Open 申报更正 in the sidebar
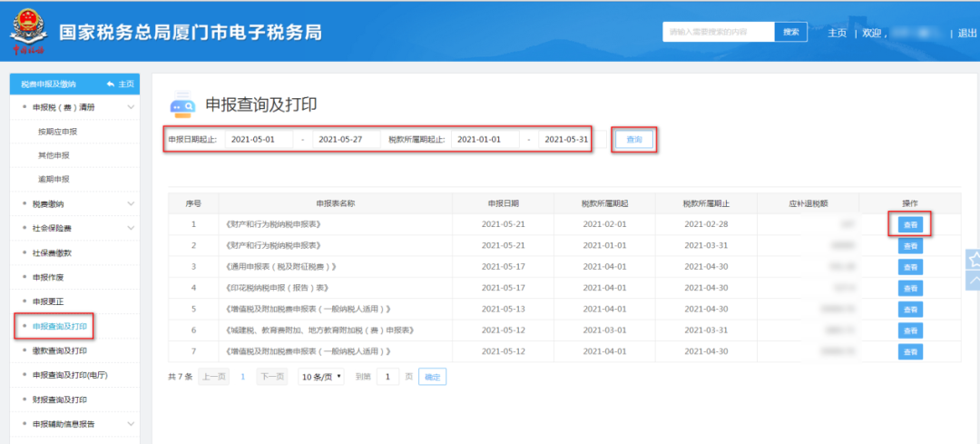980x444 pixels. [x=49, y=301]
